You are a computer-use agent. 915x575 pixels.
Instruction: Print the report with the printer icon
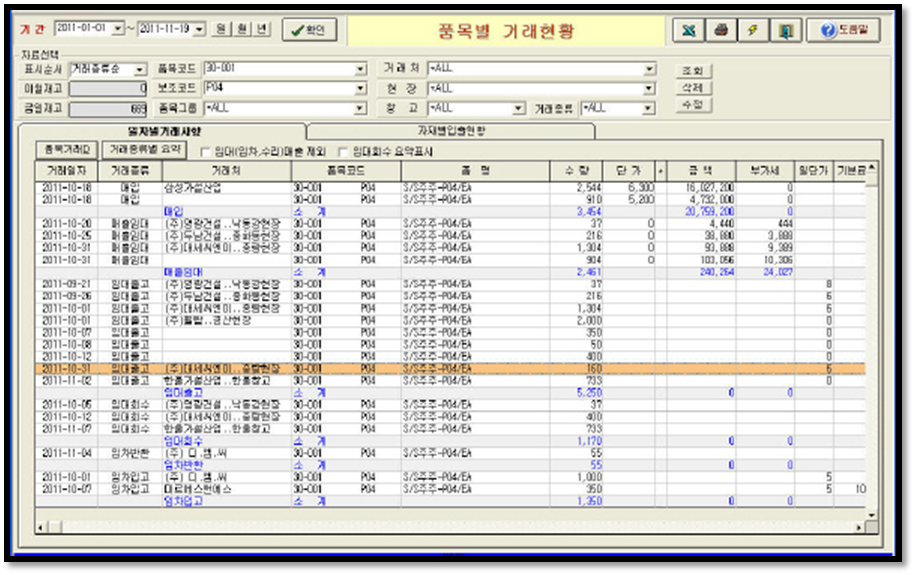pos(721,30)
